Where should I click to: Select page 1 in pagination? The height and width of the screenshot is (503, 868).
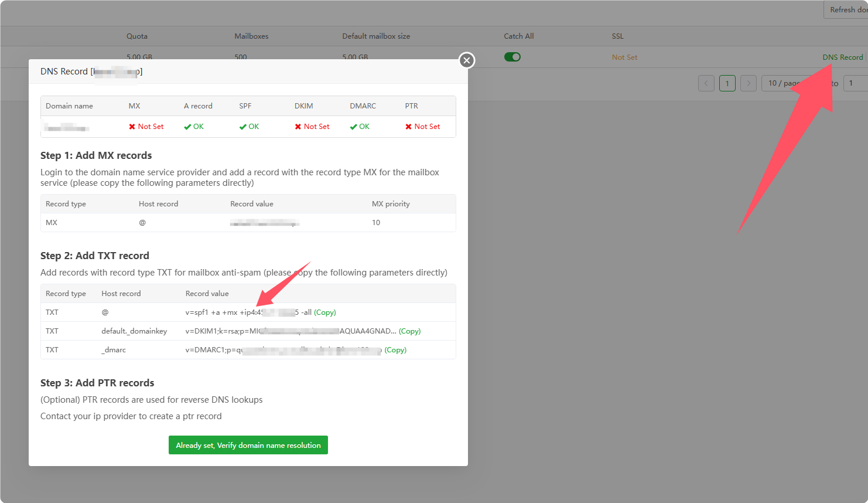tap(727, 83)
